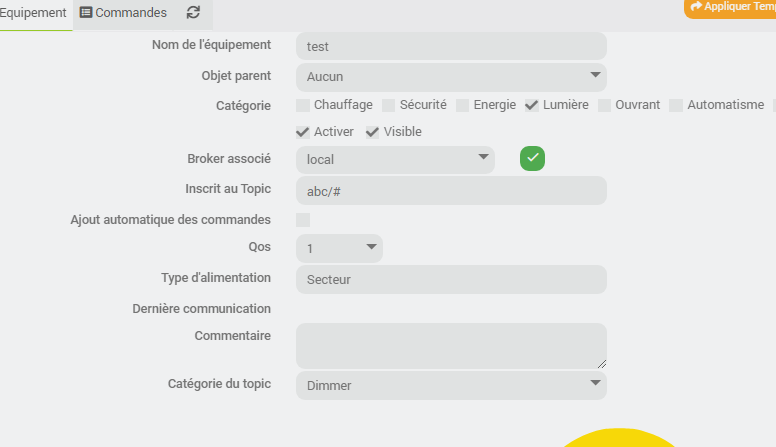Enable the Chauffage category checkbox

[303, 105]
